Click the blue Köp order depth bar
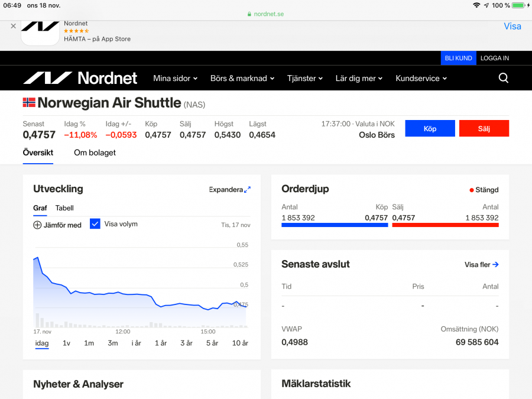The image size is (532, 399). 335,225
